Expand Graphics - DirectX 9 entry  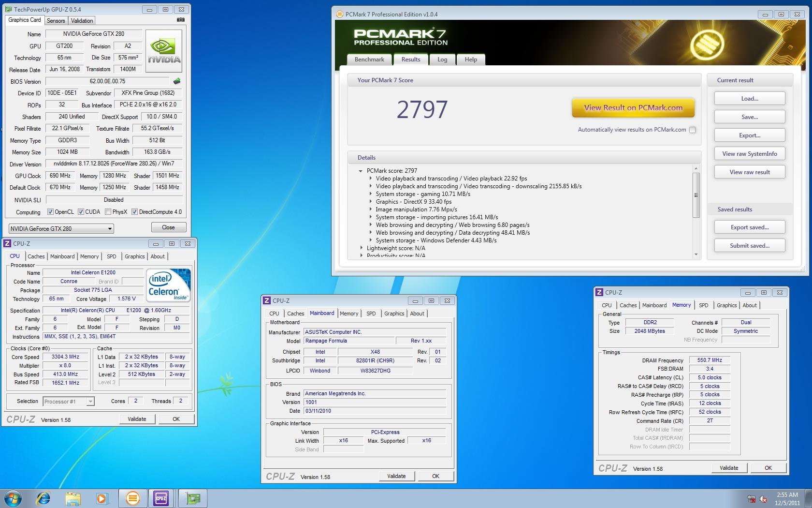[370, 202]
